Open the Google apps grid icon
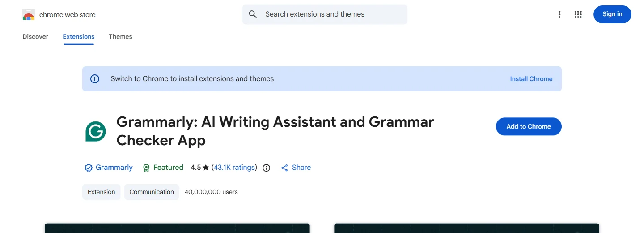 [578, 14]
